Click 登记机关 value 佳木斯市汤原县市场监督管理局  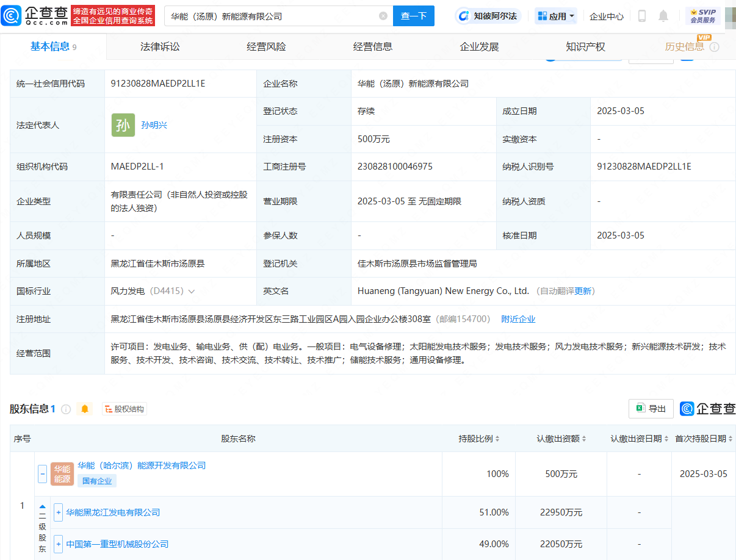coord(417,264)
